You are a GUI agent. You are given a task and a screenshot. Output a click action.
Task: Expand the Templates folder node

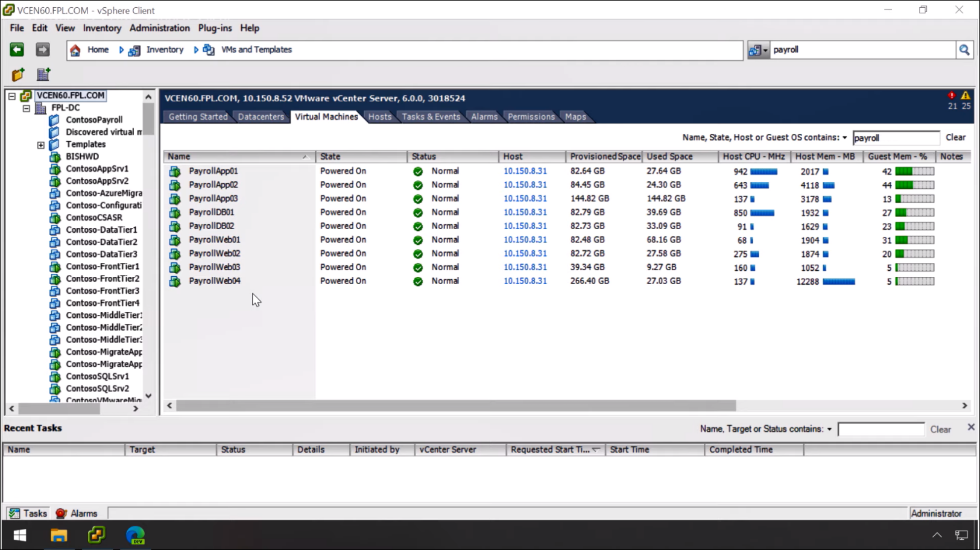tap(41, 145)
